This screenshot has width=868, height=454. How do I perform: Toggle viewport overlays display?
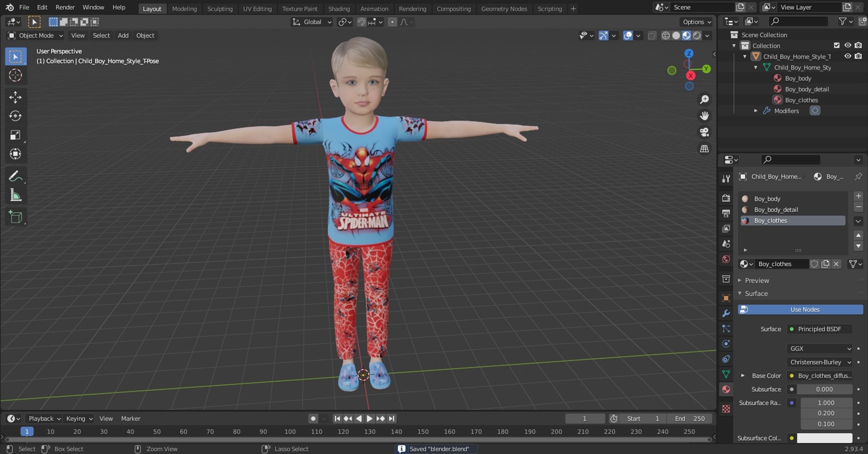pyautogui.click(x=628, y=36)
